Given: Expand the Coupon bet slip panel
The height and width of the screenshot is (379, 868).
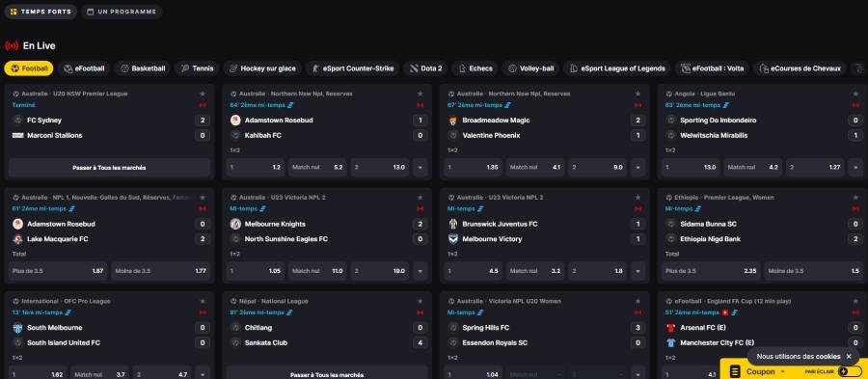Looking at the screenshot, I should pyautogui.click(x=783, y=372).
